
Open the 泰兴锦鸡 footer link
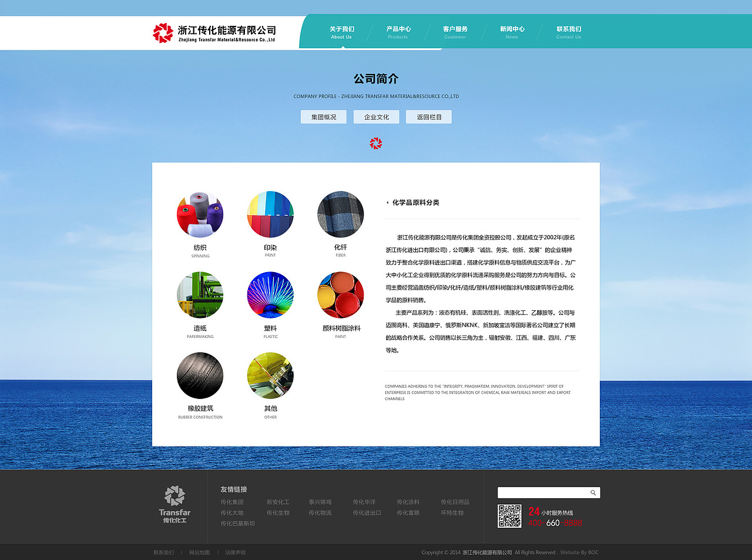click(x=320, y=502)
